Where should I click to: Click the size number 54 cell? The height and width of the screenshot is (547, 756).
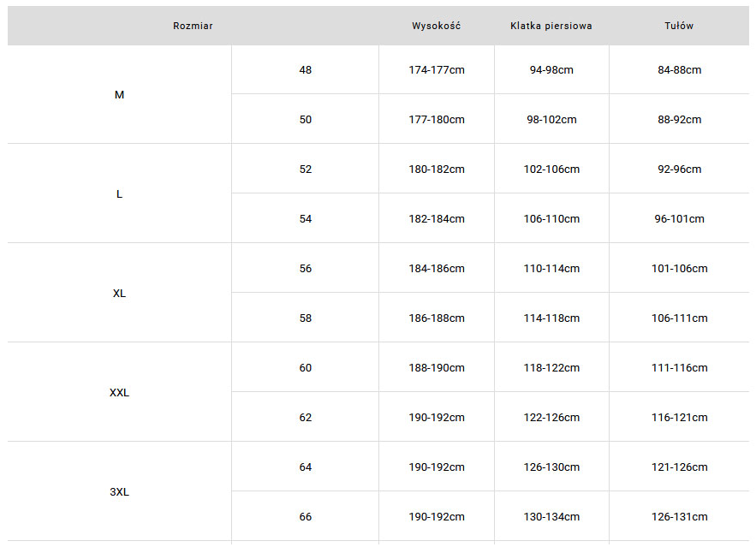306,219
